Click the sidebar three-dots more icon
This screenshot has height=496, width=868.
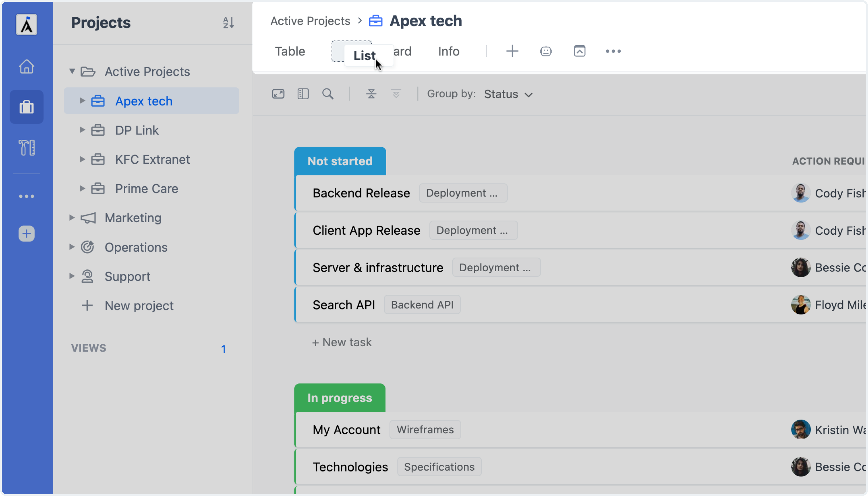pyautogui.click(x=27, y=196)
